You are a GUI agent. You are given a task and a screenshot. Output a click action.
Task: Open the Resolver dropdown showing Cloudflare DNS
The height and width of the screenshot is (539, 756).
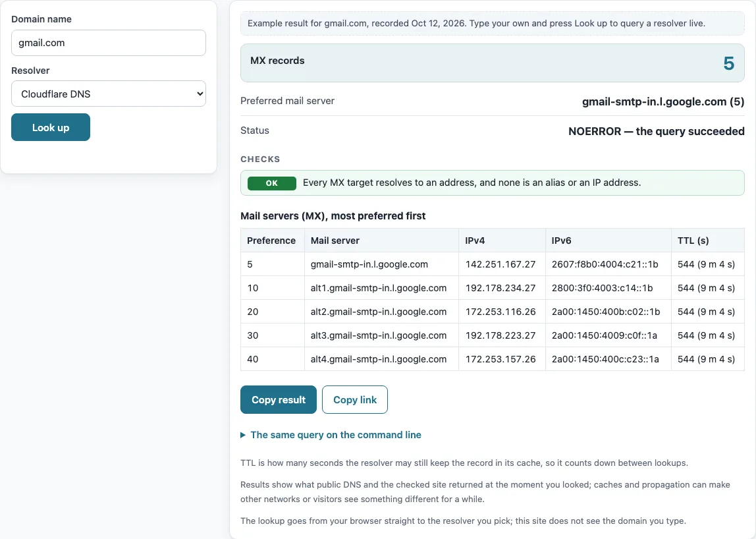[x=109, y=94]
